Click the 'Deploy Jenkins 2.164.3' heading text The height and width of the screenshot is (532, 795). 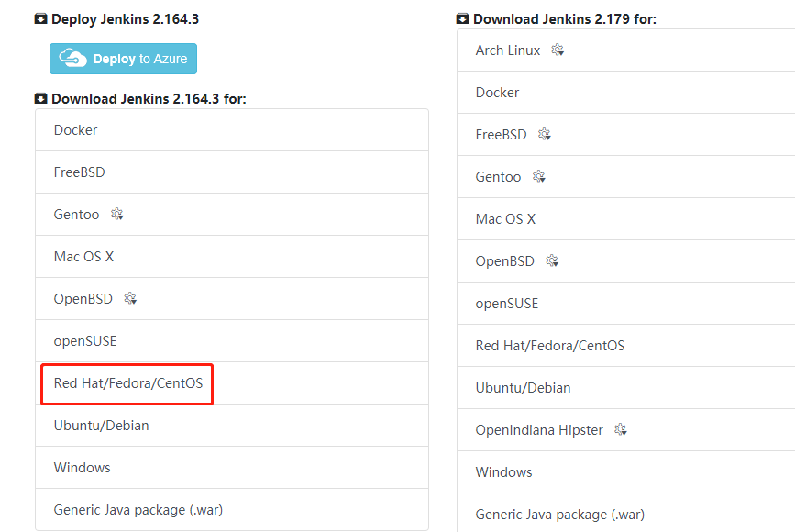pyautogui.click(x=126, y=19)
